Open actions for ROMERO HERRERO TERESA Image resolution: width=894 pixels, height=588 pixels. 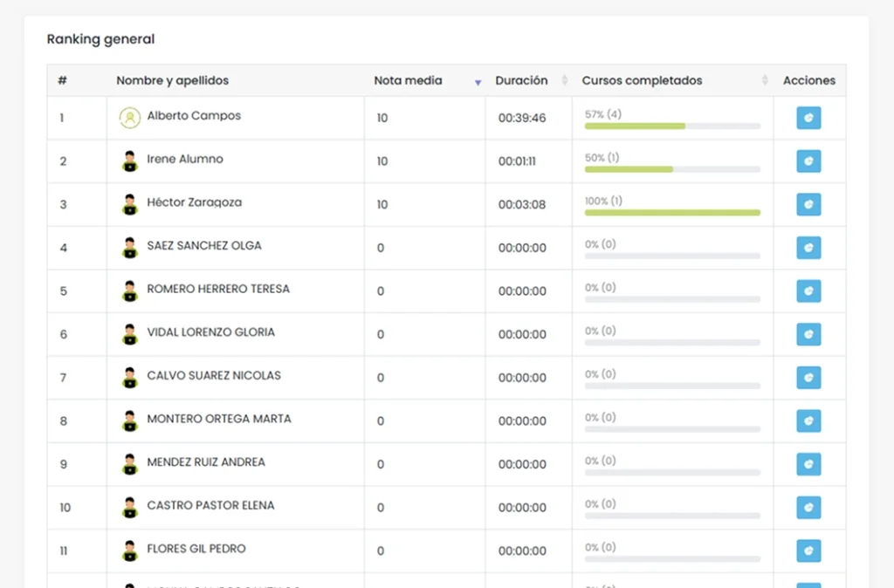point(808,291)
